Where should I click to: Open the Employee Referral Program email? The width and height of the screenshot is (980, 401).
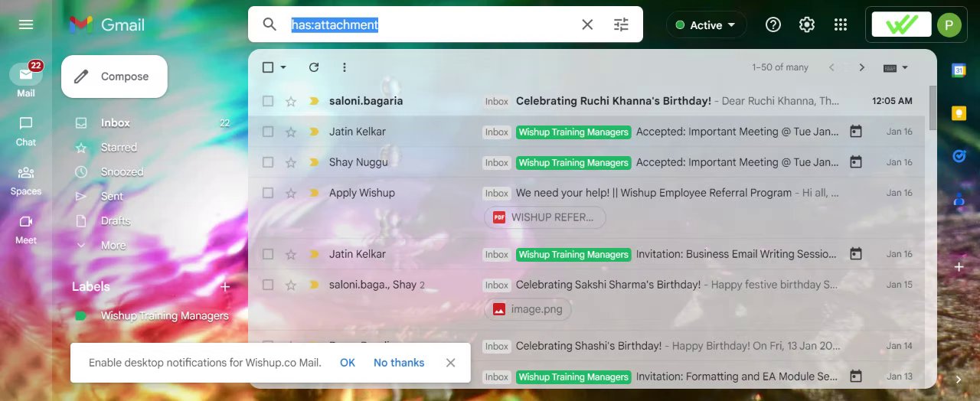(x=654, y=193)
